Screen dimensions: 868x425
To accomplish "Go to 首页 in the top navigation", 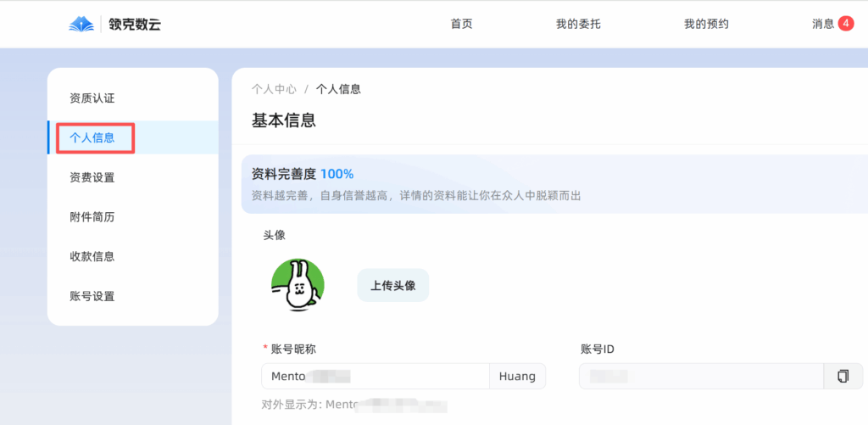I will tap(461, 24).
